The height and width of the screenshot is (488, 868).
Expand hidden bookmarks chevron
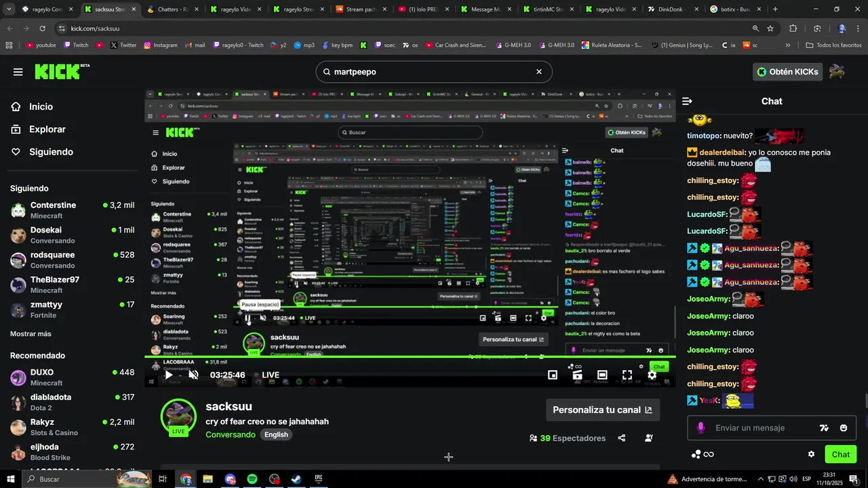pyautogui.click(x=787, y=45)
